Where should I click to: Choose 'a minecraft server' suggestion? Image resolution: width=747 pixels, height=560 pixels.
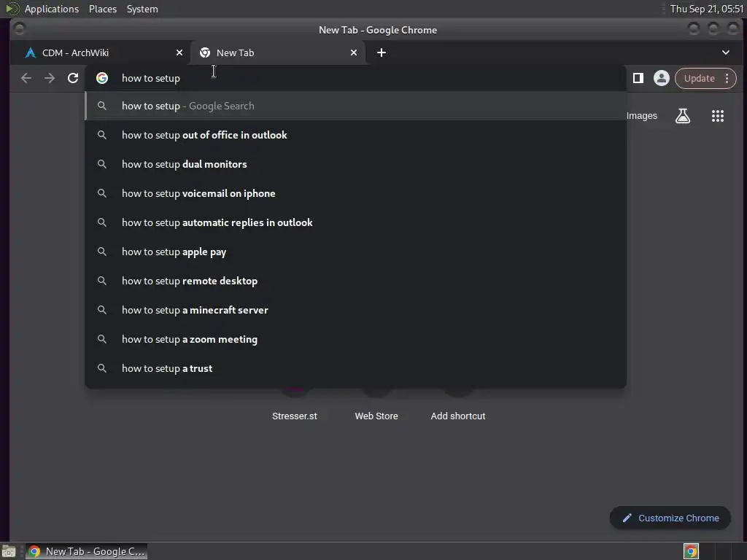355,310
